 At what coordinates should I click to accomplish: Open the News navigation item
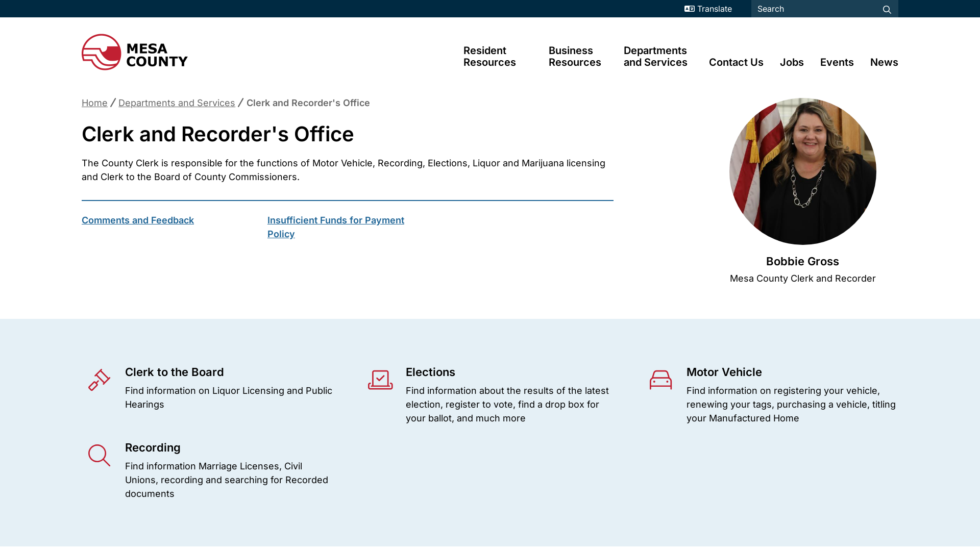[x=884, y=62]
